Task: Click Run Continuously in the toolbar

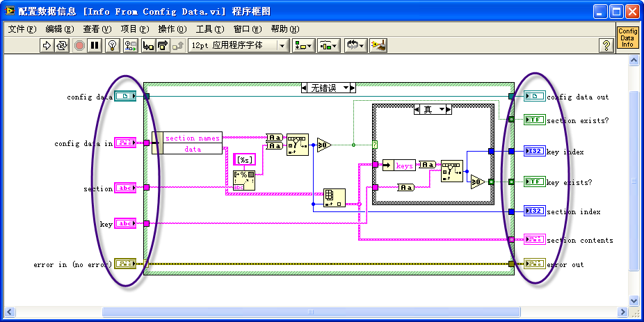Action: click(x=62, y=45)
